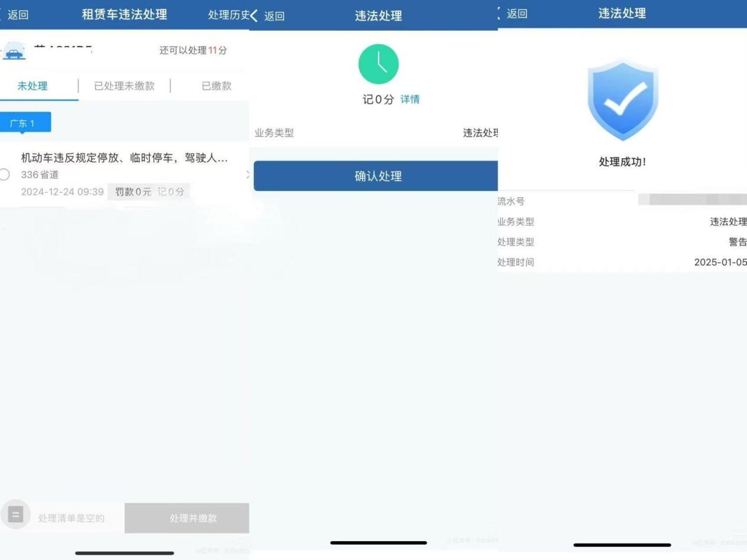Screen dimensions: 747x560
Task: Tap the violation title 机动车违反规定停放
Action: coord(124,158)
